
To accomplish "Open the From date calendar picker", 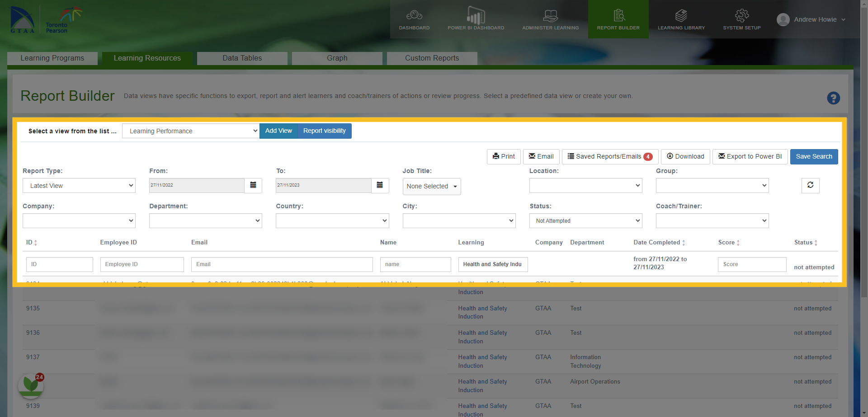I will click(253, 185).
